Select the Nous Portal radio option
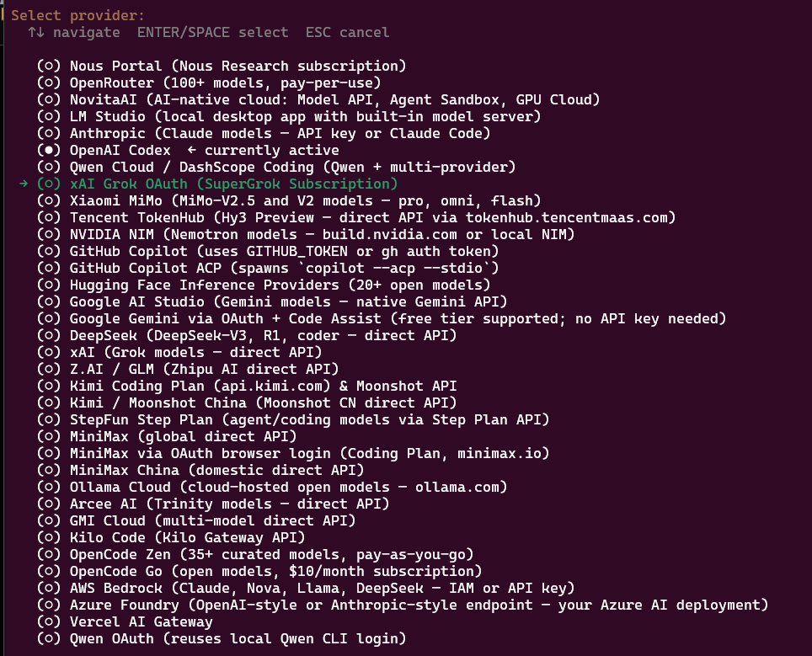Viewport: 812px width, 656px height. coord(222,66)
